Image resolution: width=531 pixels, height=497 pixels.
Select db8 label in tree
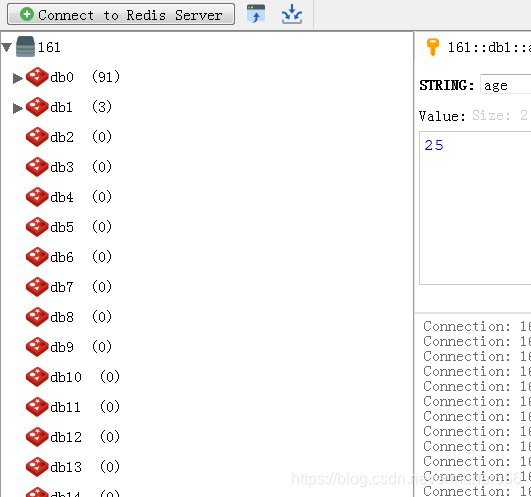62,317
